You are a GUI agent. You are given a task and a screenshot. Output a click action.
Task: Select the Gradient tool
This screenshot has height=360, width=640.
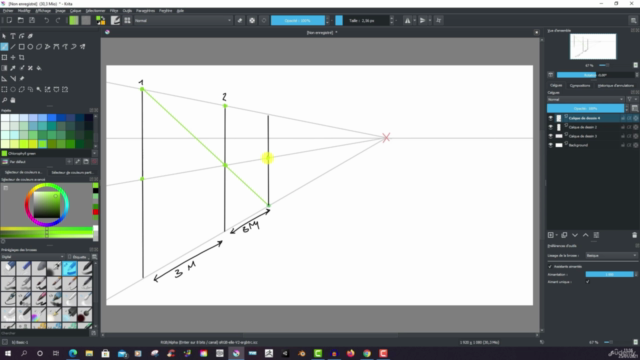(4, 68)
